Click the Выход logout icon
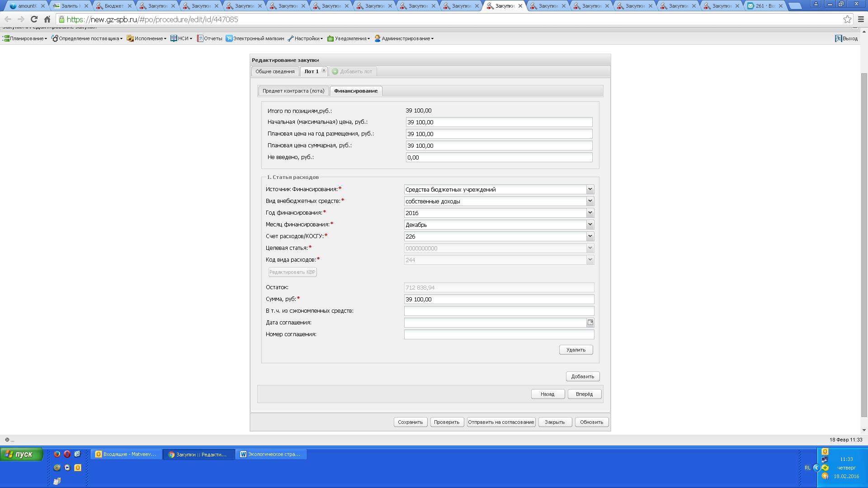Screen dimensions: 868x488 click(838, 38)
